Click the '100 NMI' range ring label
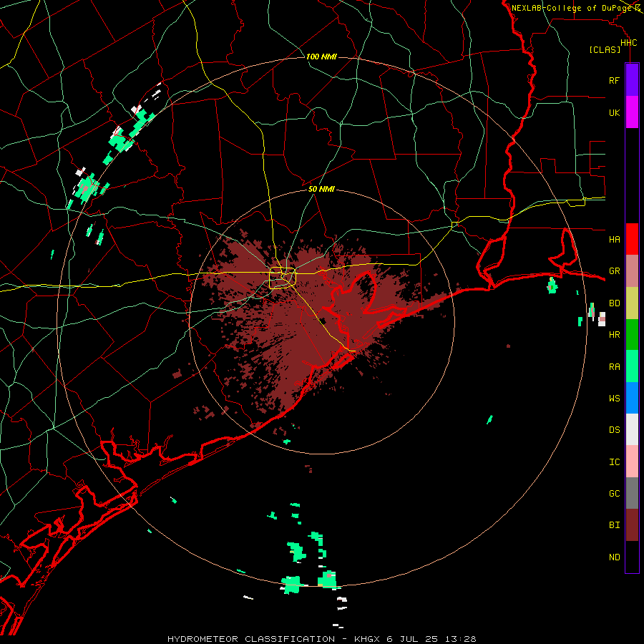This screenshot has height=644, width=644. pyautogui.click(x=321, y=57)
